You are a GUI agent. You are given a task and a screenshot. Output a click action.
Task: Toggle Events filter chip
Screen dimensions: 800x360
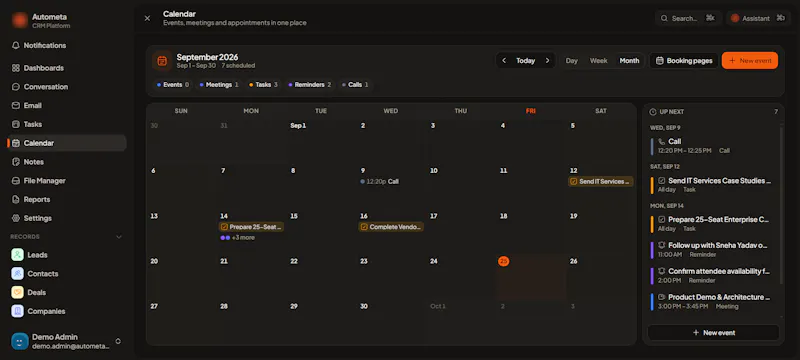pyautogui.click(x=173, y=85)
